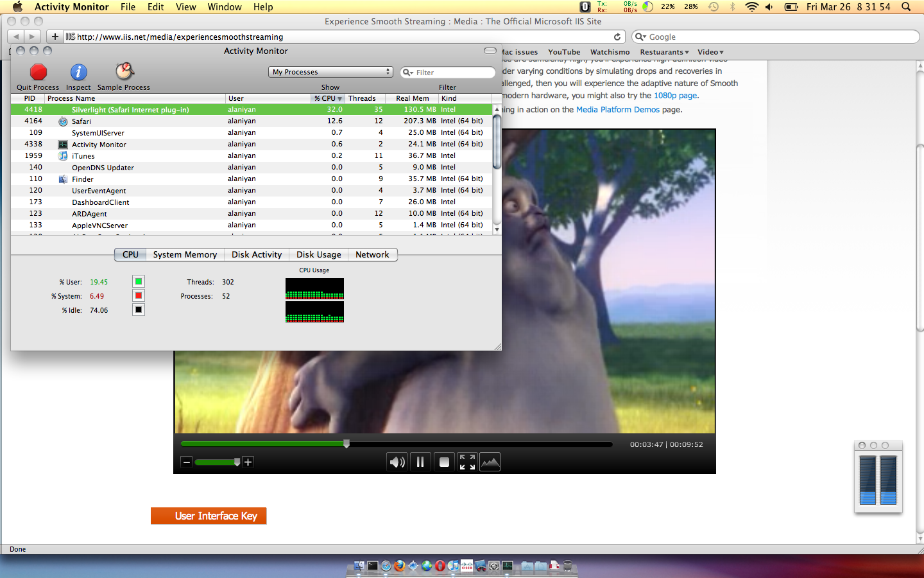The width and height of the screenshot is (924, 578).
Task: Click the Filter search field
Action: click(x=448, y=73)
